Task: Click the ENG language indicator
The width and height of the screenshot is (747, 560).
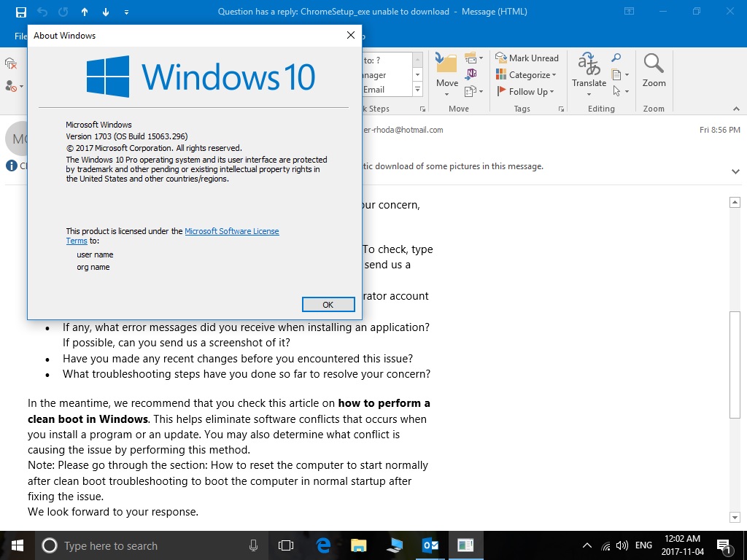Action: [x=643, y=545]
